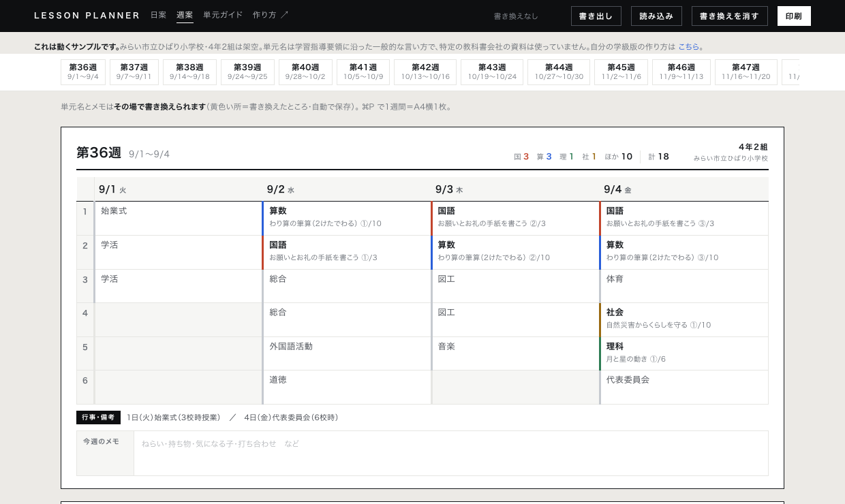Image resolution: width=845 pixels, height=504 pixels.
Task: Click the 書き出し export button
Action: (596, 16)
